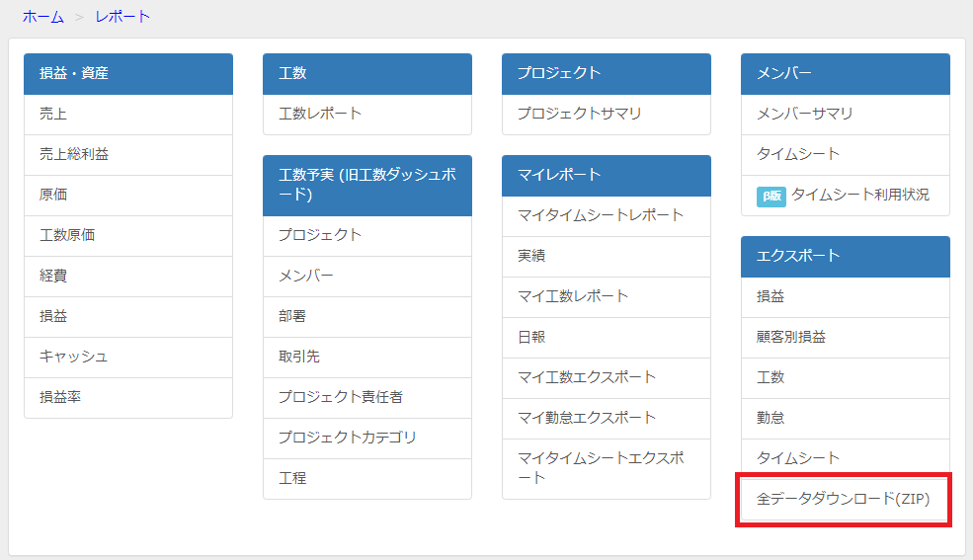This screenshot has height=560, width=973.
Task: Open マイ勤怠エクスポート link
Action: pyautogui.click(x=587, y=419)
